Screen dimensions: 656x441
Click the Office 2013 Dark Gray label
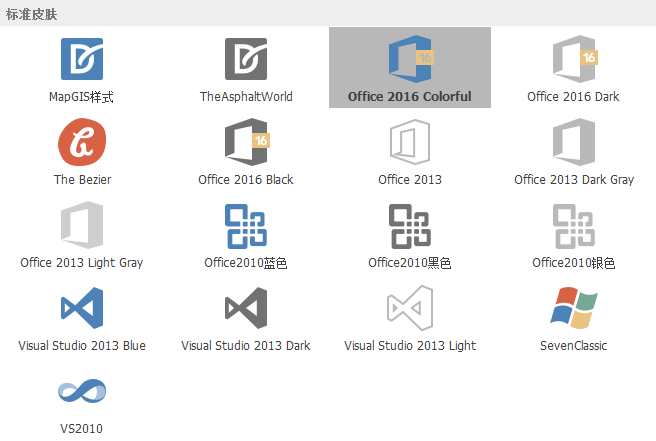574,181
